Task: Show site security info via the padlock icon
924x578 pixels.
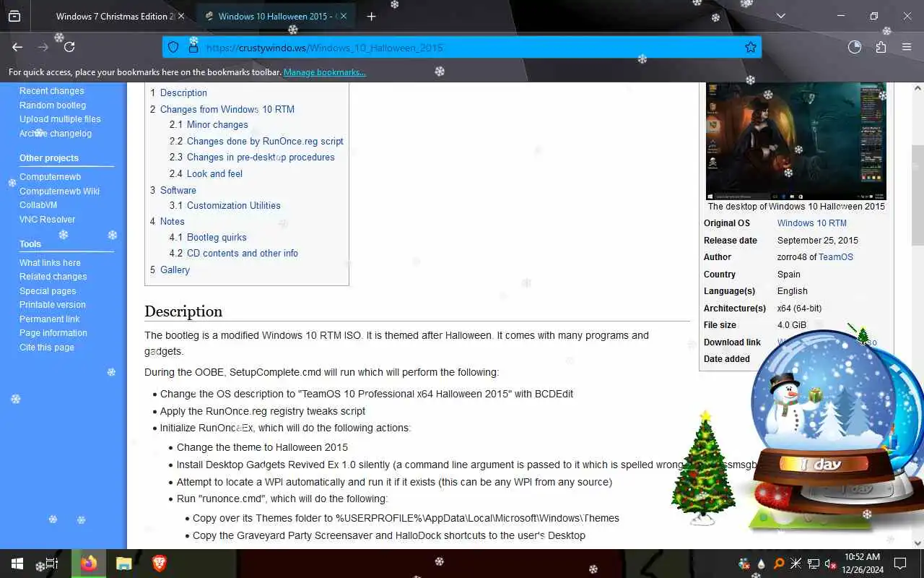Action: pos(193,48)
